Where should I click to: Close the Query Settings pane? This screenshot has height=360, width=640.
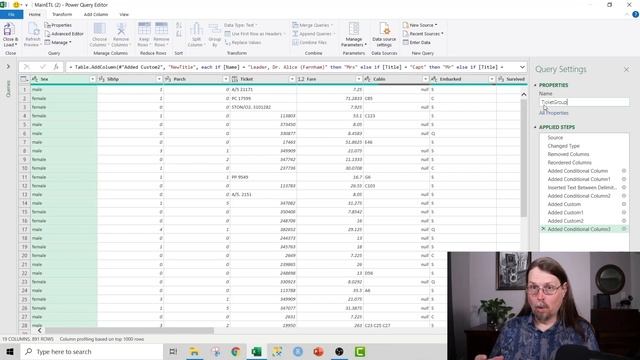(626, 70)
